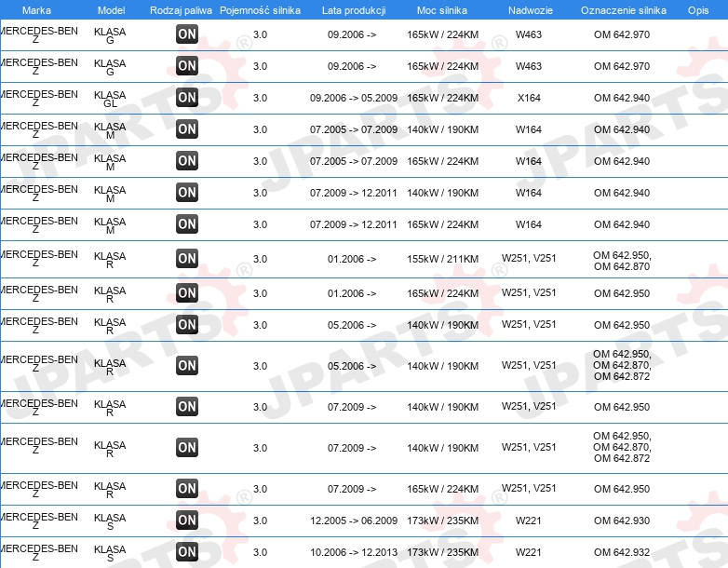Click the ON fuel icon in KLASA GL row
The image size is (728, 568).
tap(187, 98)
